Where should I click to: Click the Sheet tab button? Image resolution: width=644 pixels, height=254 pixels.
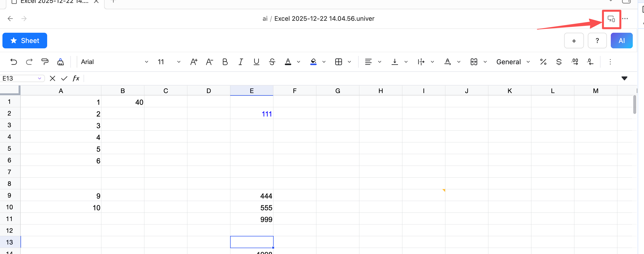tap(25, 41)
